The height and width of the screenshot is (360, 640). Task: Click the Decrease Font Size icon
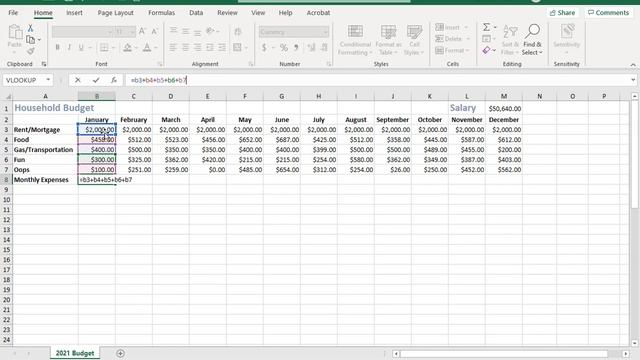[154, 31]
